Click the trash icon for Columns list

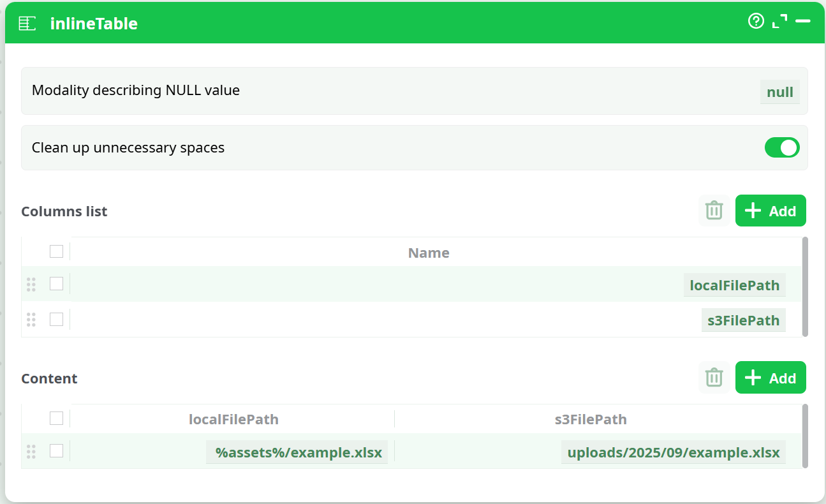click(x=714, y=211)
